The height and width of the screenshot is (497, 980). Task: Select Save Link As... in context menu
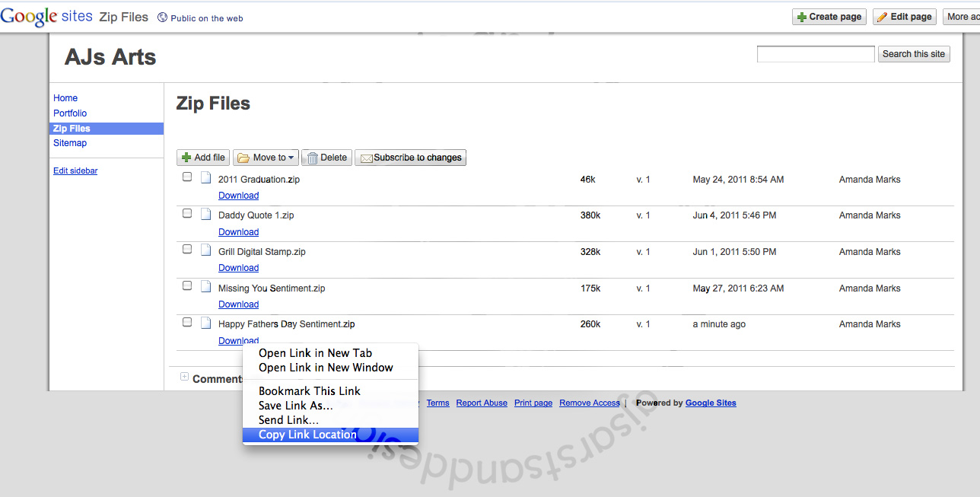point(295,406)
